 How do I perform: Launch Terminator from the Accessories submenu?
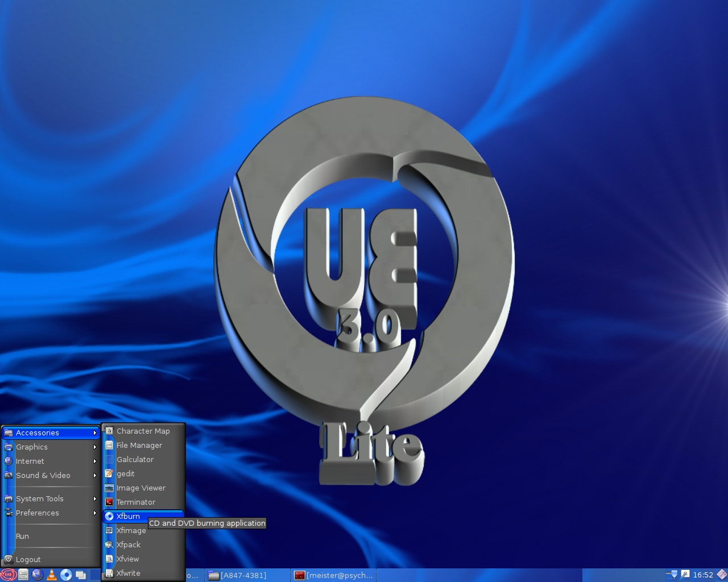coord(143,502)
